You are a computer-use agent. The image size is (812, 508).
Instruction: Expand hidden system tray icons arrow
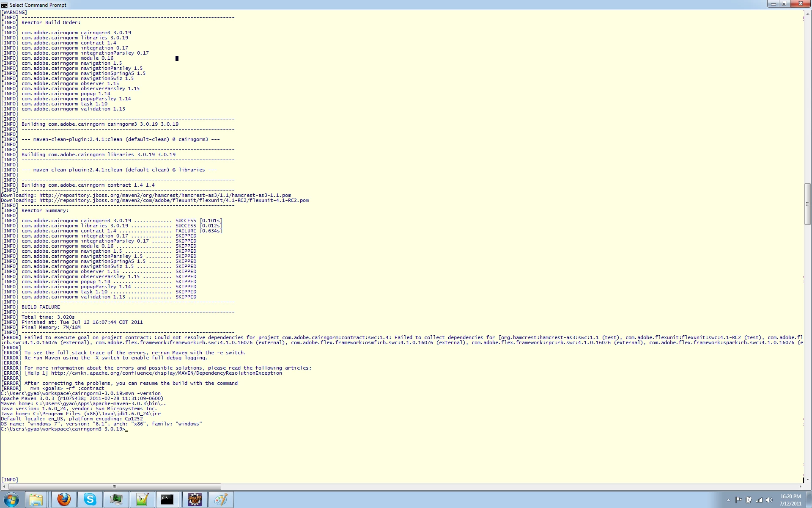[728, 500]
